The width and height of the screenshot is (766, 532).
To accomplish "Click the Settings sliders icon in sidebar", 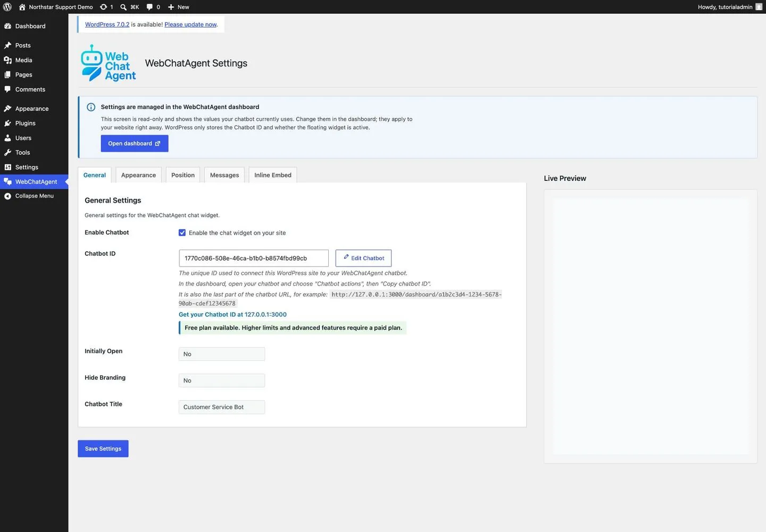I will click(7, 167).
